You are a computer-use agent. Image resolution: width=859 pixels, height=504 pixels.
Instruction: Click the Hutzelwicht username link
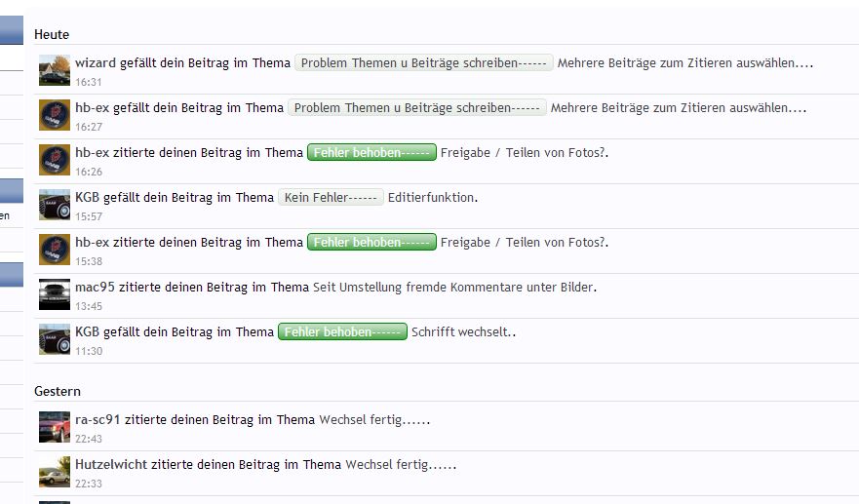(111, 465)
